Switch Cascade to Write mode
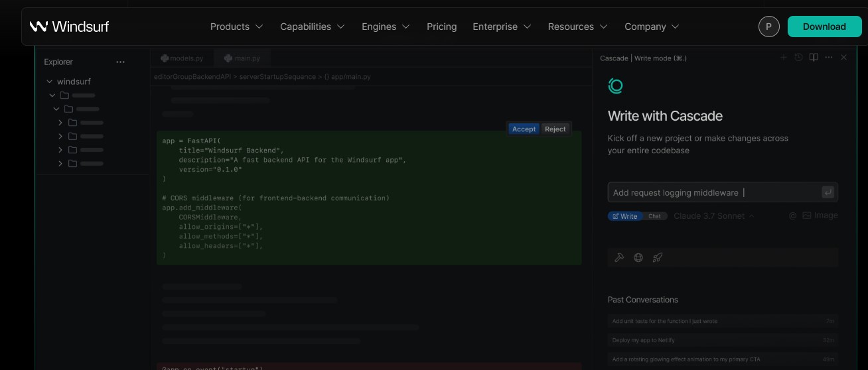This screenshot has width=868, height=370. pos(625,216)
